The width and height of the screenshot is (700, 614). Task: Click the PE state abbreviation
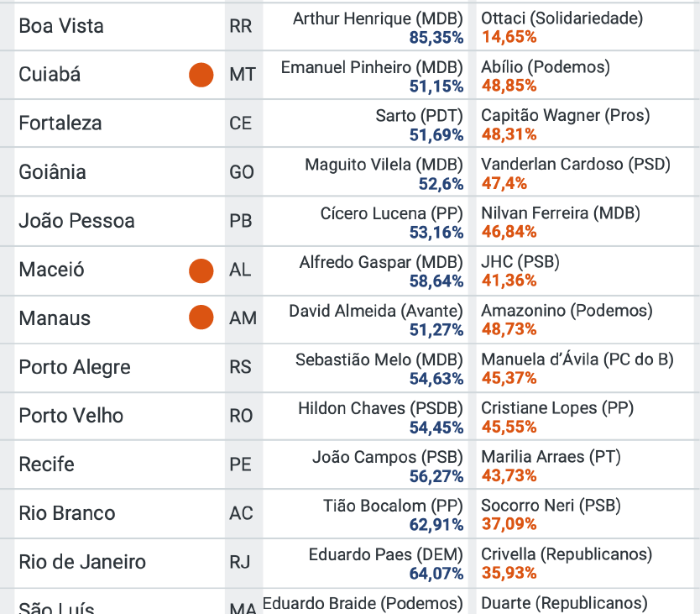click(x=240, y=464)
